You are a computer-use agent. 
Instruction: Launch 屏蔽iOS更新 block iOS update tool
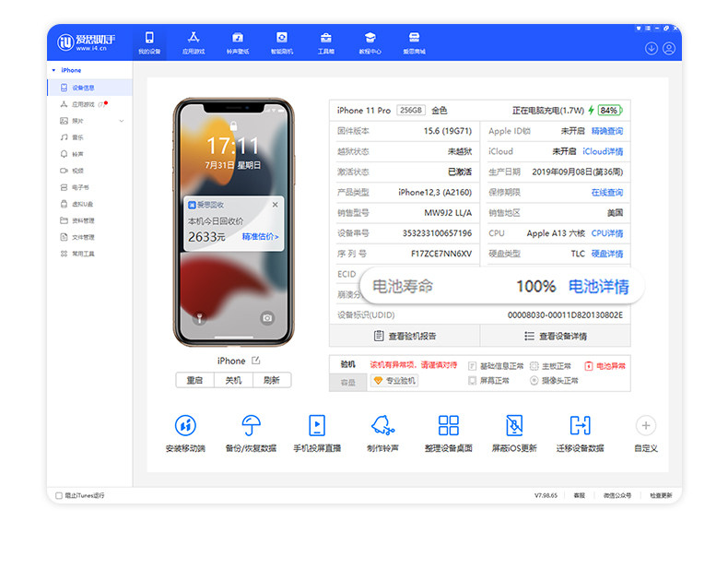(x=514, y=433)
